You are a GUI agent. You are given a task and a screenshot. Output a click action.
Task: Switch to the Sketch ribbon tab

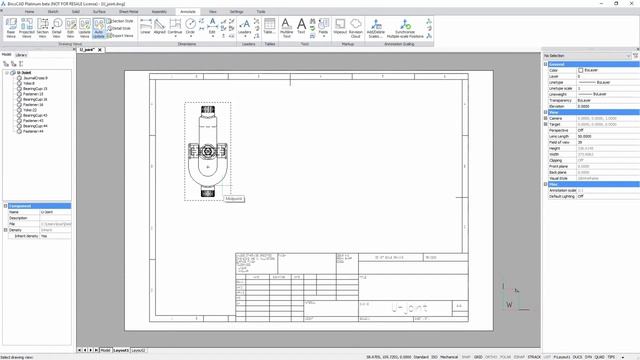pos(53,12)
